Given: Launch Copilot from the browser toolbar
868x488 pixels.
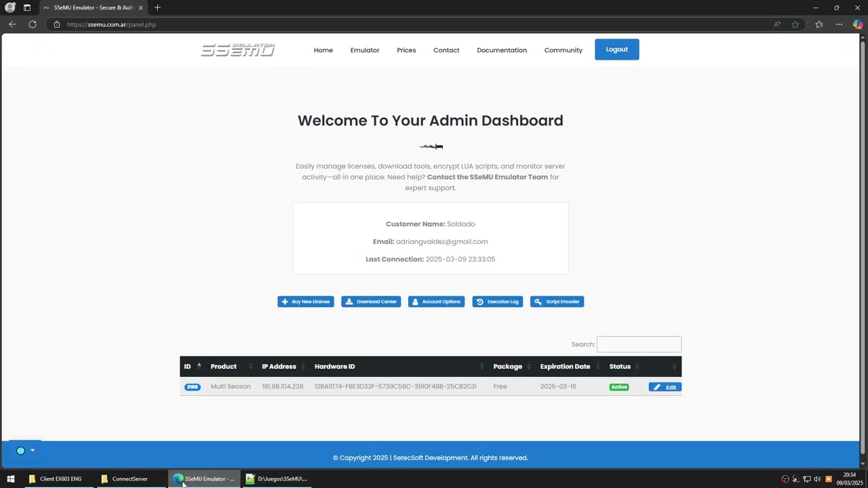Looking at the screenshot, I should pyautogui.click(x=858, y=24).
